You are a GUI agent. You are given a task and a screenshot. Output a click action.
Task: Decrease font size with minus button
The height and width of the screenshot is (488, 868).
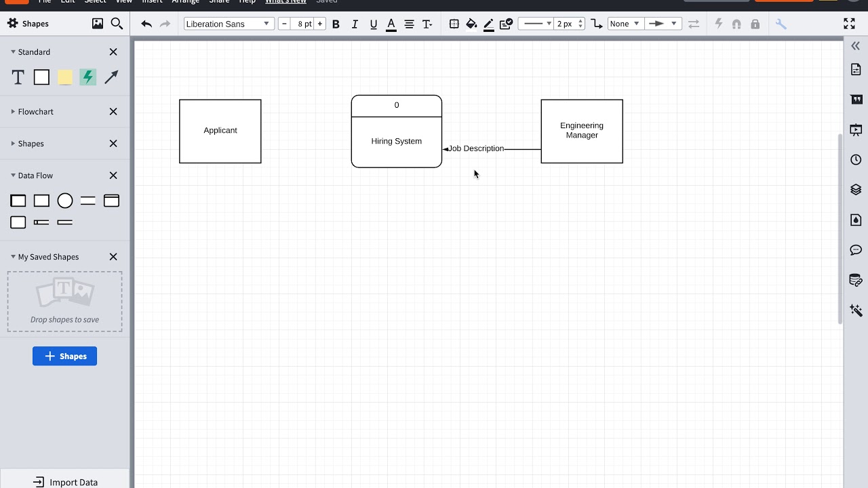284,24
